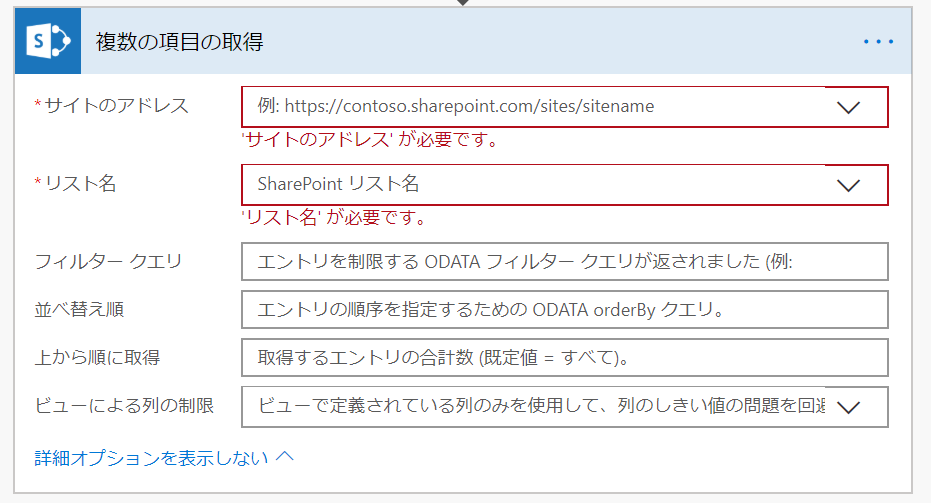Focus the フィルター クエリ input field
Viewport: 931px width, 503px height.
[x=565, y=261]
